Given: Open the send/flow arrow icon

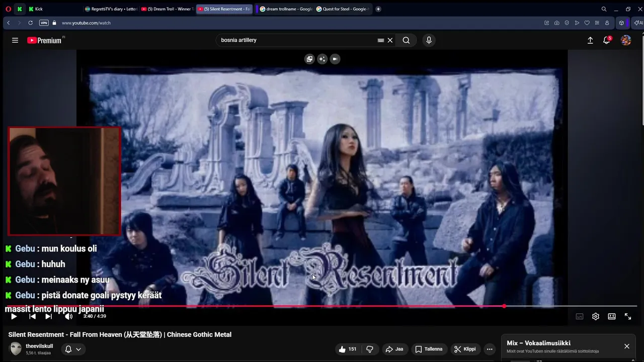Looking at the screenshot, I should [x=577, y=23].
